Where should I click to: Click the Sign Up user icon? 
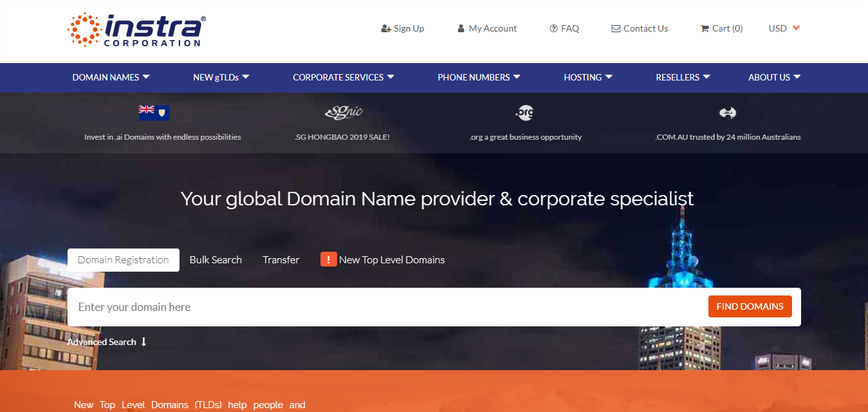tap(386, 29)
